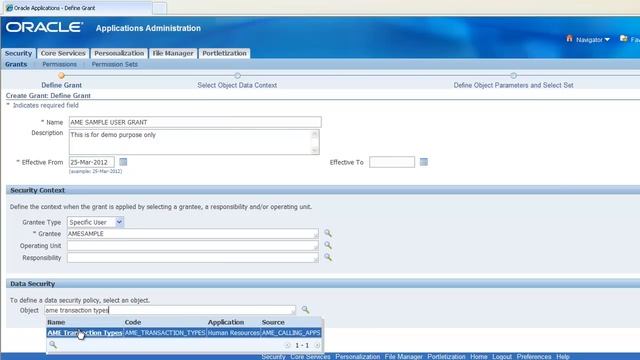640x360 pixels.
Task: Click the Navigator home icon
Action: click(x=569, y=39)
